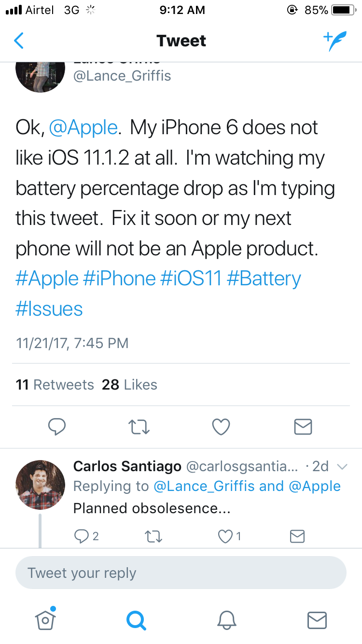Open the #Battery hashtag link
Image resolution: width=362 pixels, height=644 pixels.
pyautogui.click(x=264, y=279)
